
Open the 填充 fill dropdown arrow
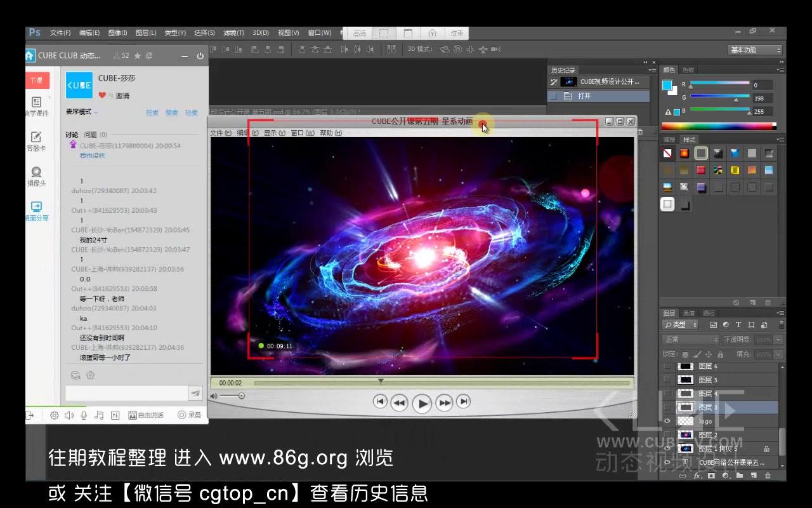click(x=778, y=354)
